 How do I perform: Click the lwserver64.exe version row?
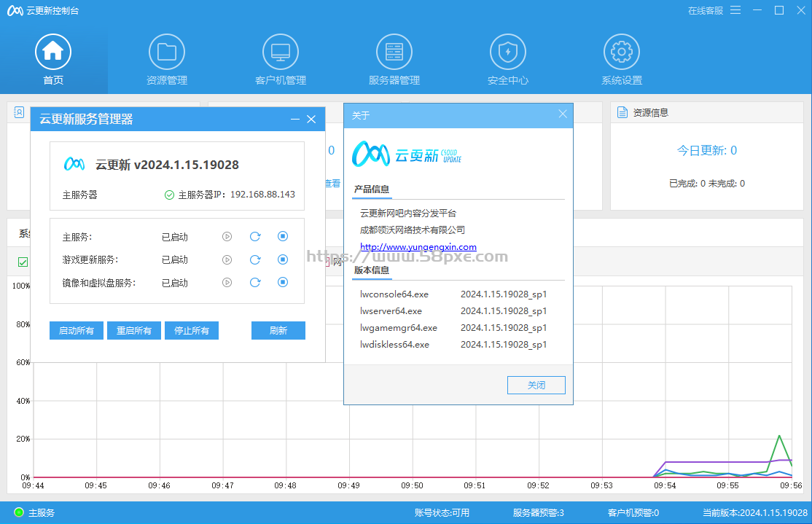453,311
